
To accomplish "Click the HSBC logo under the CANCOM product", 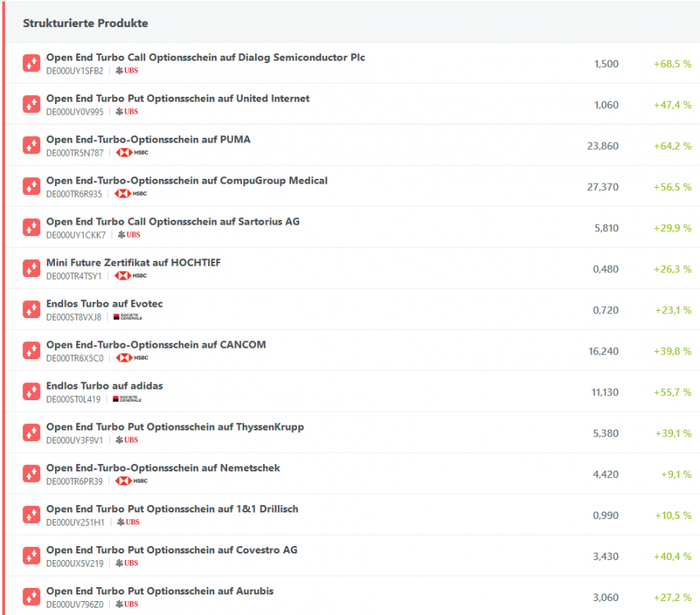I will [x=132, y=358].
